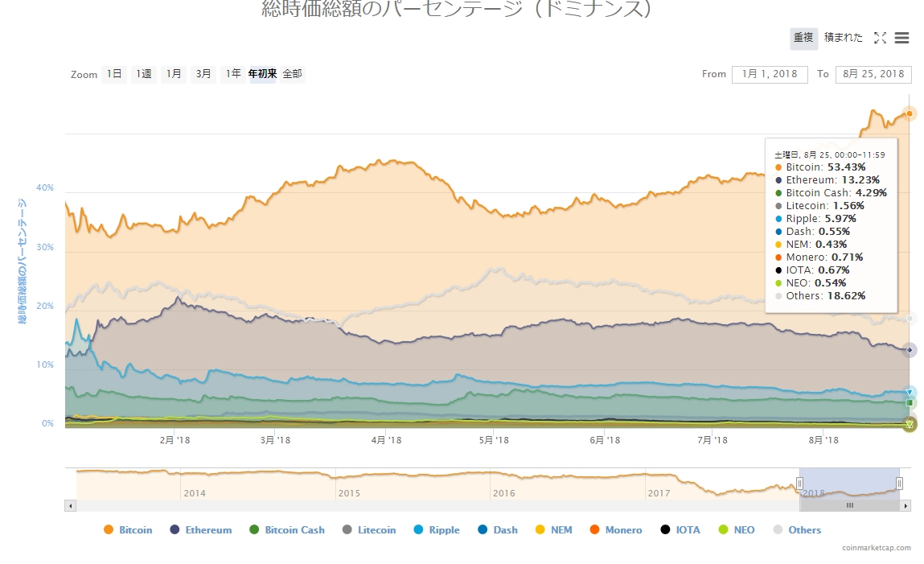Zoom to 3月 range
The width and height of the screenshot is (924, 564).
203,74
